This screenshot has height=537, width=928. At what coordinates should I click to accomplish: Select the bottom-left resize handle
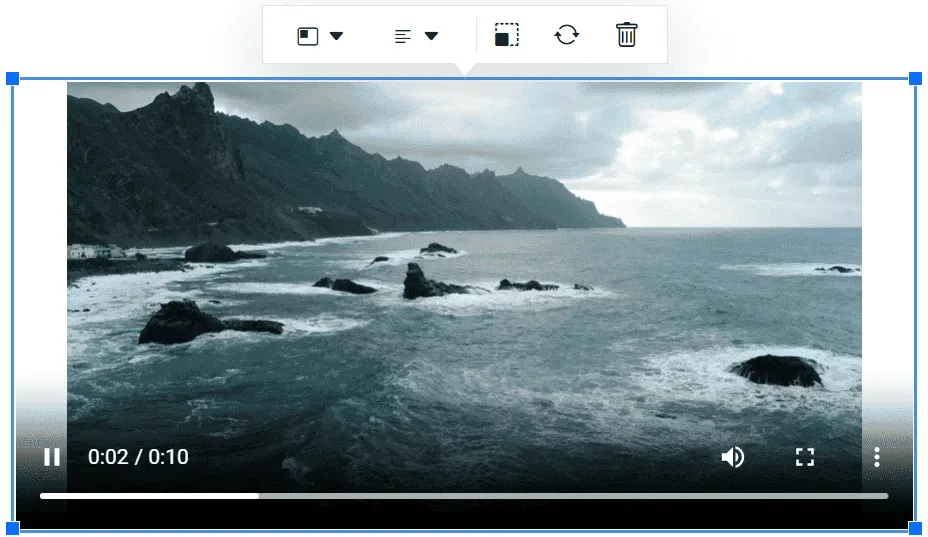pos(12,528)
